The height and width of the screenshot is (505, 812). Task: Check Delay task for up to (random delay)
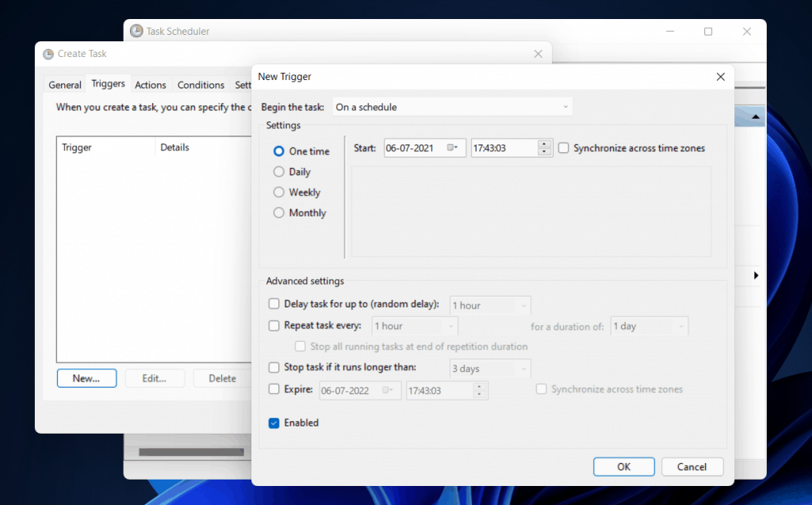coord(274,304)
